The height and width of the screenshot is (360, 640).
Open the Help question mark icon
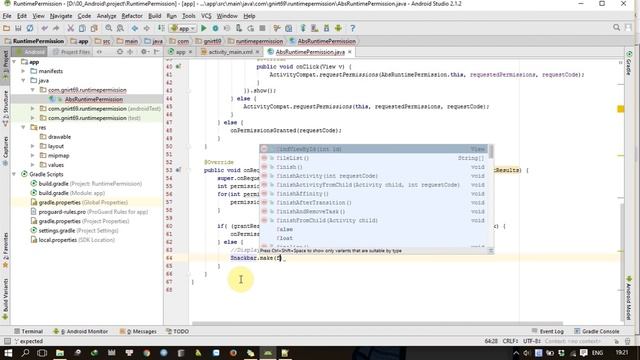point(353,28)
